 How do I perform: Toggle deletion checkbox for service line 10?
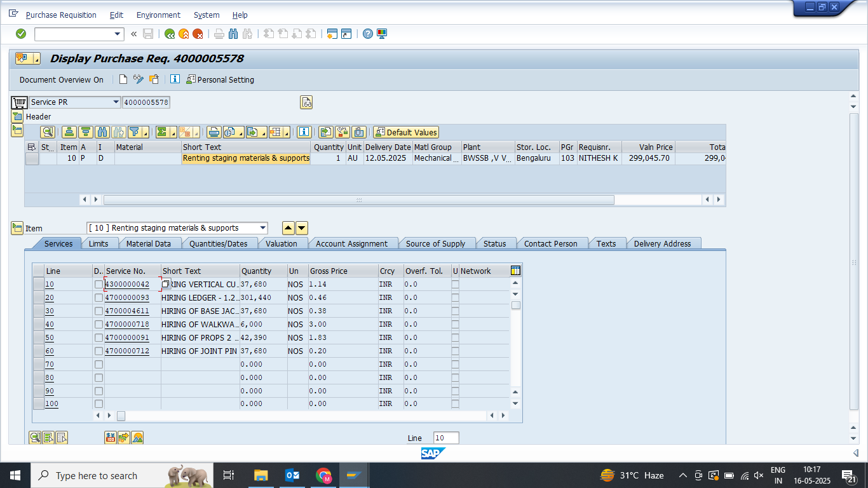[98, 285]
